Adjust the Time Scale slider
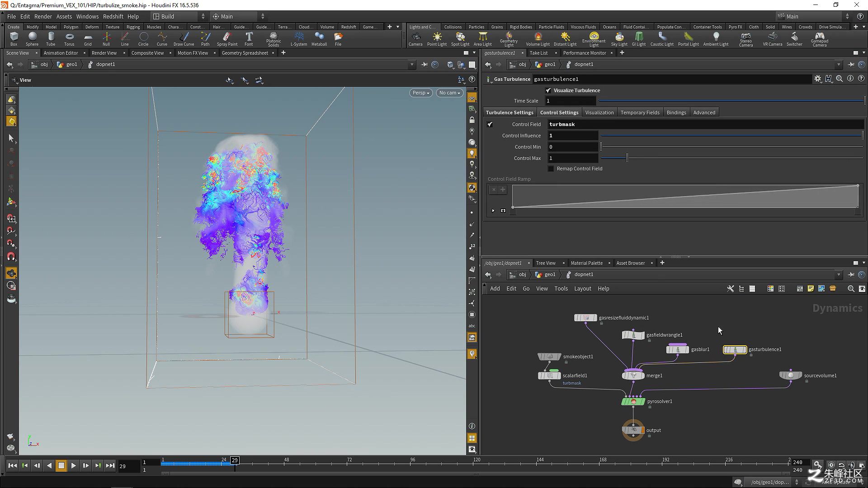Viewport: 868px width, 488px height. tap(731, 101)
